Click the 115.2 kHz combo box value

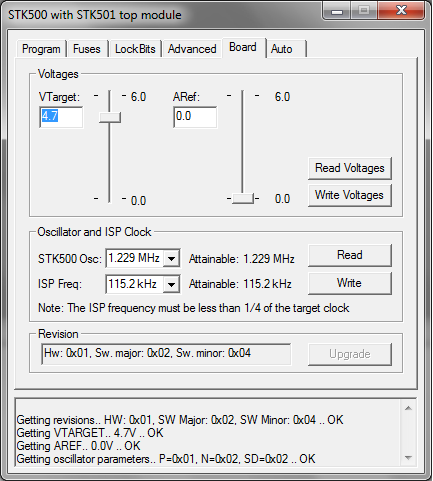tap(134, 284)
